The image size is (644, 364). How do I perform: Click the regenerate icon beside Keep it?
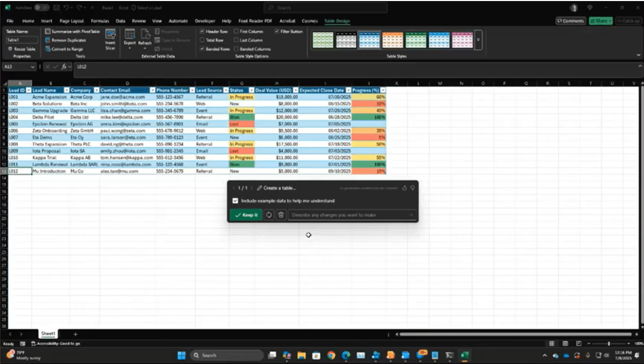(269, 215)
